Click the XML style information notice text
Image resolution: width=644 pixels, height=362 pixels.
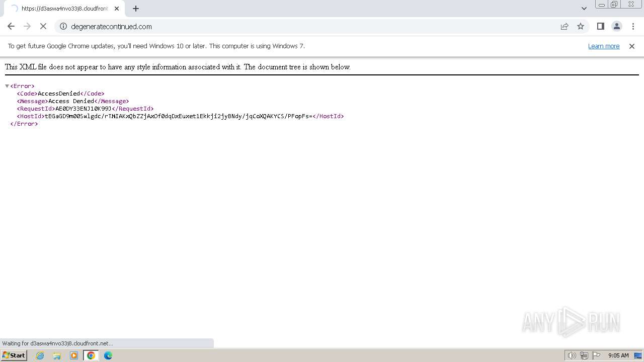pos(178,67)
